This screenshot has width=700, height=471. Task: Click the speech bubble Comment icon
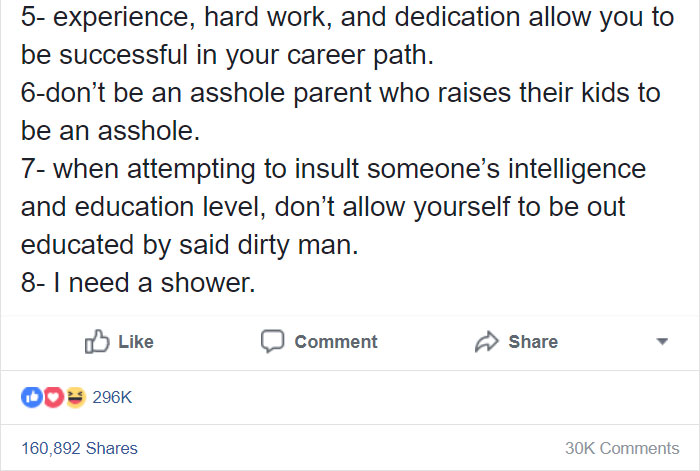pyautogui.click(x=272, y=342)
